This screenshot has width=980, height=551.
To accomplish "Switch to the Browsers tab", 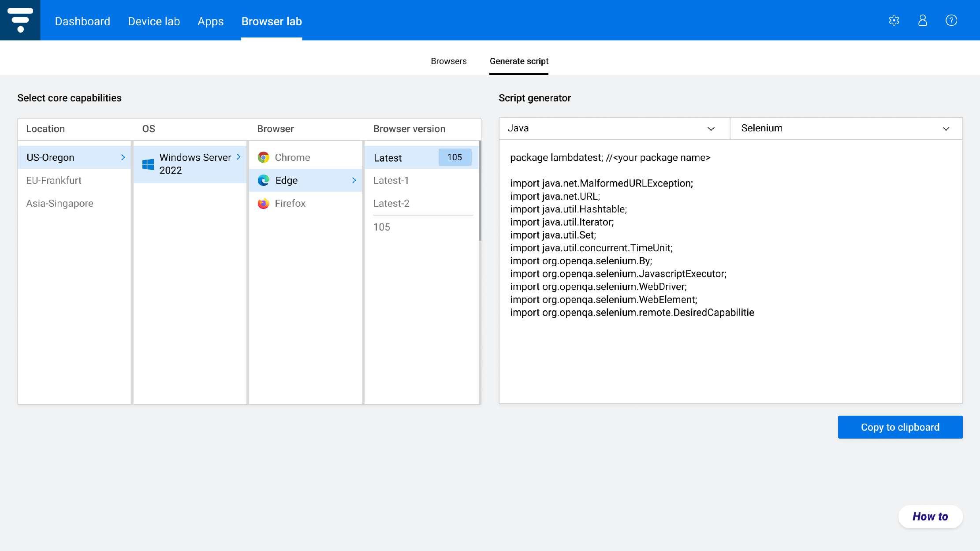I will (x=448, y=61).
